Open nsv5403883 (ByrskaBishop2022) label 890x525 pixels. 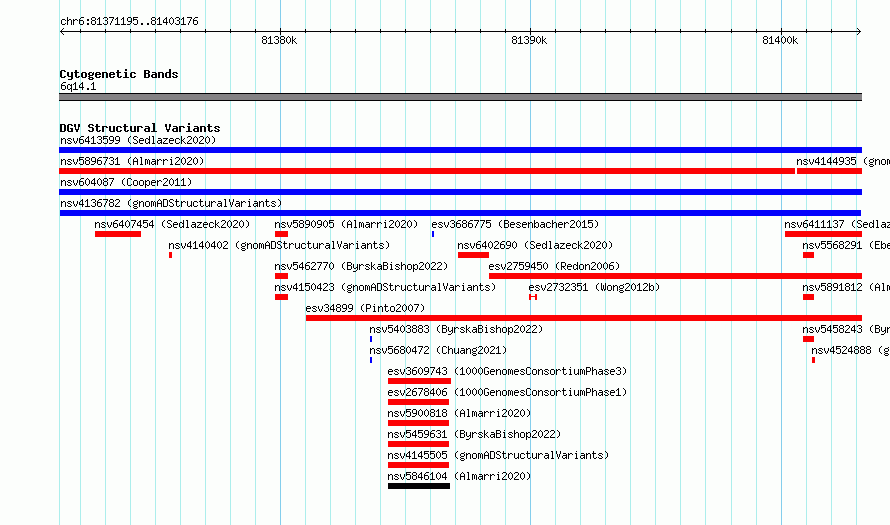pyautogui.click(x=456, y=329)
